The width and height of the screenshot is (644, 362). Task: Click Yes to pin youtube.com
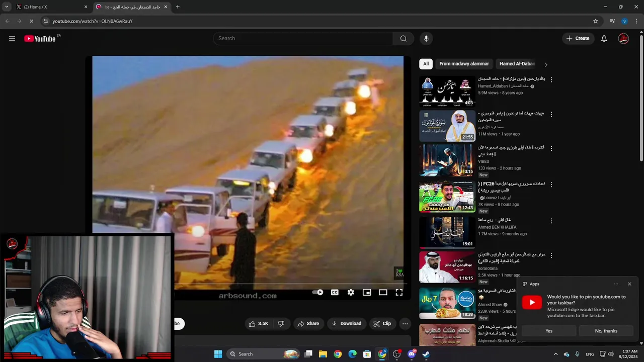pyautogui.click(x=549, y=331)
